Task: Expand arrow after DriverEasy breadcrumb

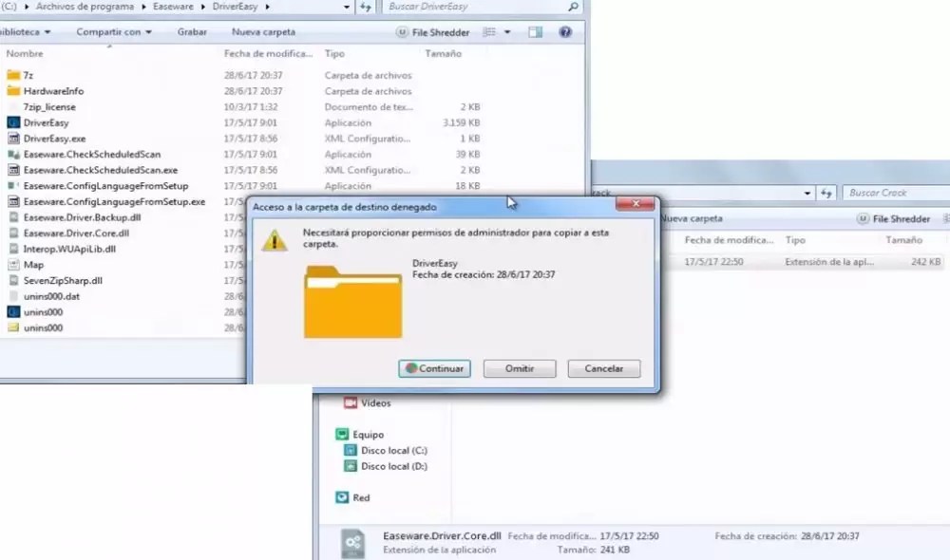Action: pyautogui.click(x=267, y=7)
